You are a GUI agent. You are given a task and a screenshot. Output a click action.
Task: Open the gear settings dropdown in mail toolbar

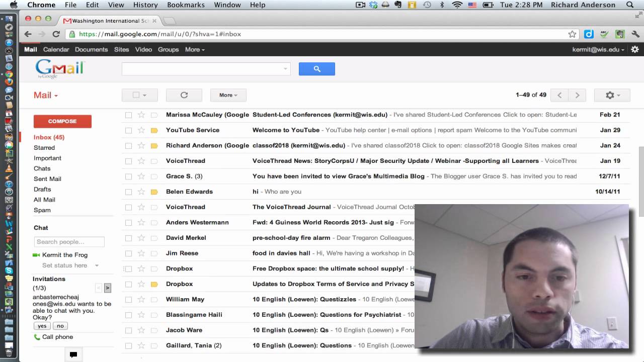612,95
